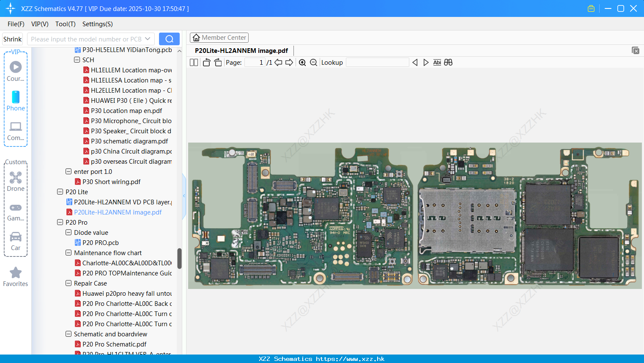
Task: Collapse the P20 Pro node
Action: [60, 222]
